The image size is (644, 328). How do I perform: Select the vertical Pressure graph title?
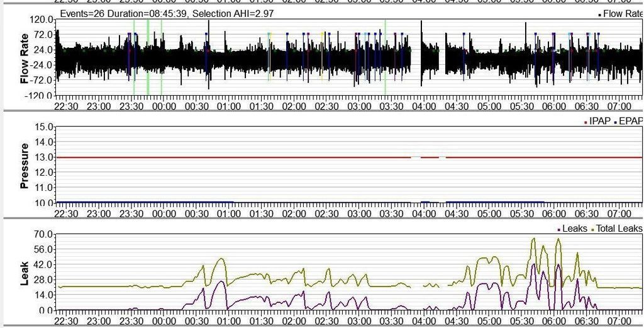[25, 166]
